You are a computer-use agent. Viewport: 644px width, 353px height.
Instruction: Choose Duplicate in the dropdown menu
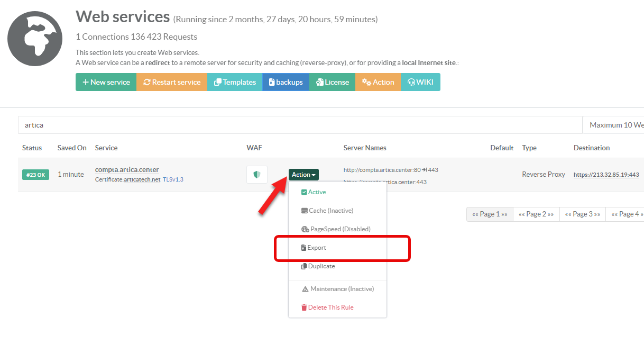(x=318, y=266)
